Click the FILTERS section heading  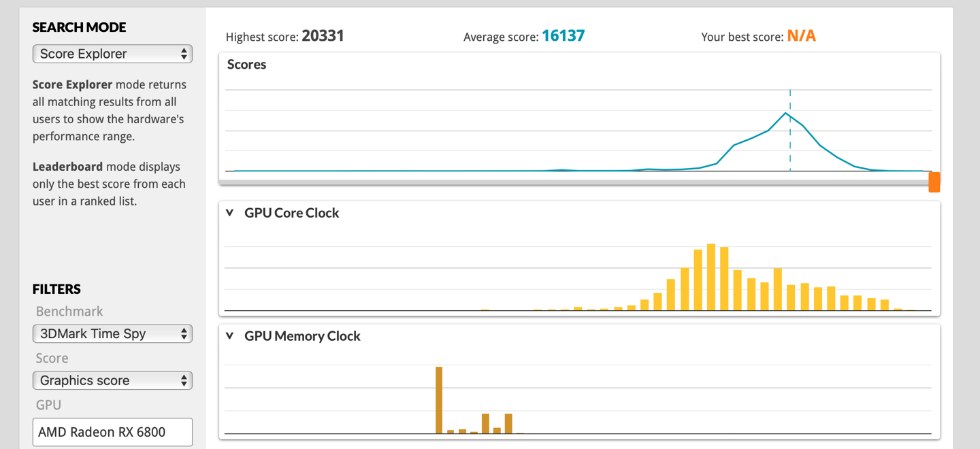tap(56, 289)
